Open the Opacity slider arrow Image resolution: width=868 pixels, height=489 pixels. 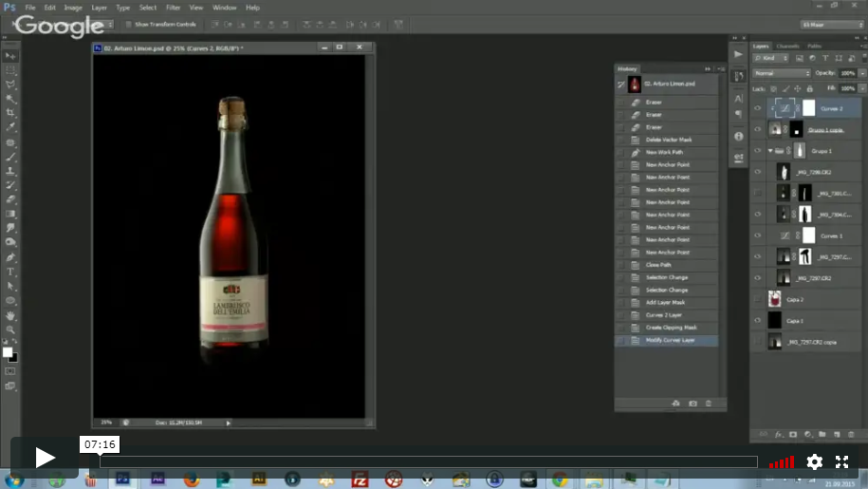click(862, 73)
